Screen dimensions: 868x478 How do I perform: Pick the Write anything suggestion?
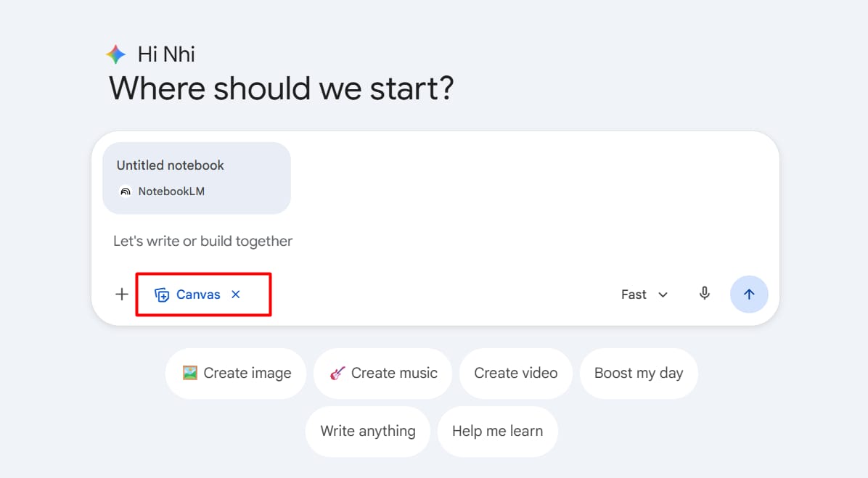(x=368, y=431)
